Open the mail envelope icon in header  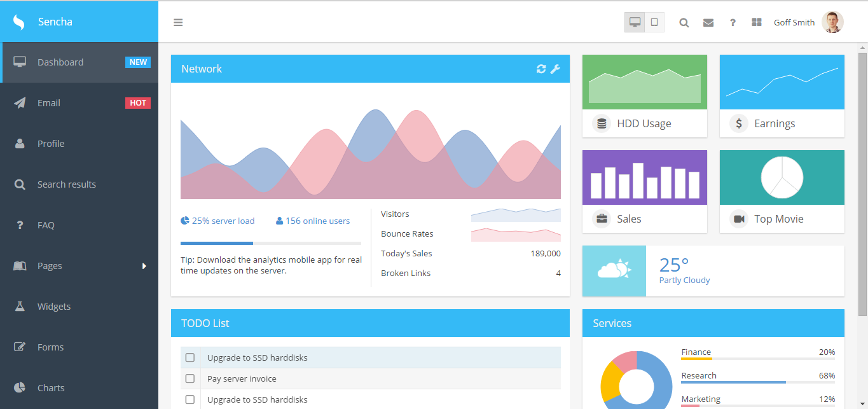pyautogui.click(x=708, y=22)
